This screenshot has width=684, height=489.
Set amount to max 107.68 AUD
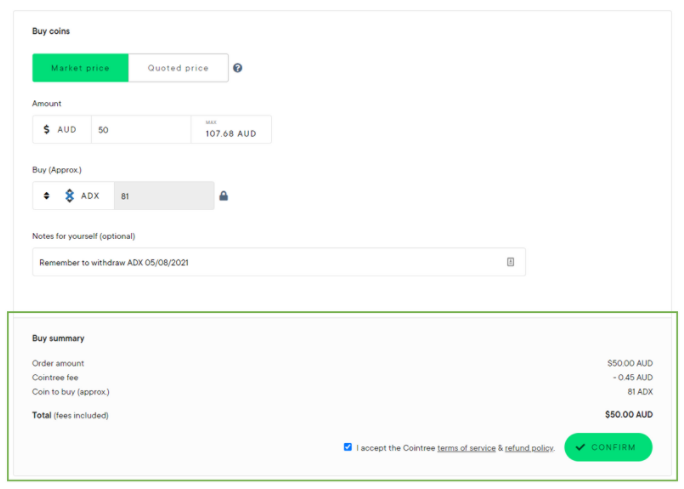231,130
